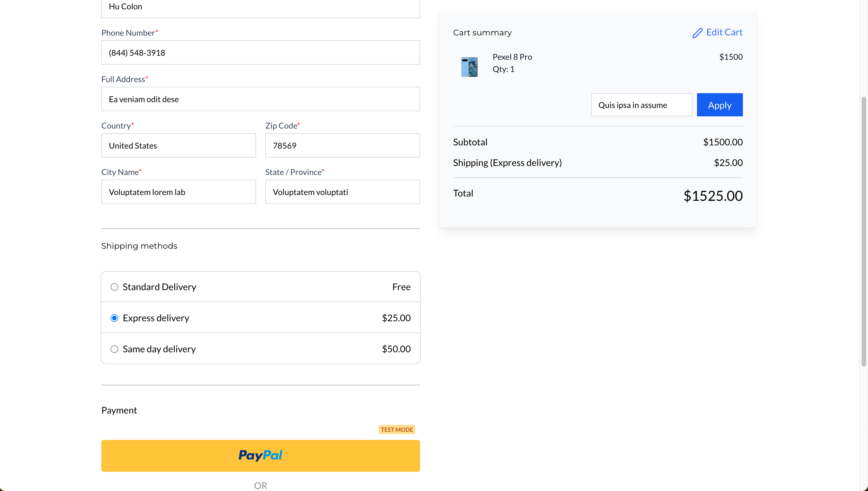Select Standard Delivery radio button
The image size is (868, 491).
tap(114, 287)
